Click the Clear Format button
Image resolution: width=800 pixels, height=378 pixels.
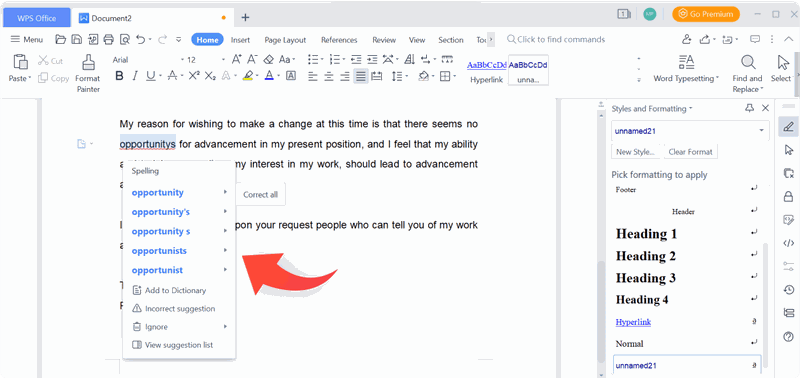tap(691, 152)
